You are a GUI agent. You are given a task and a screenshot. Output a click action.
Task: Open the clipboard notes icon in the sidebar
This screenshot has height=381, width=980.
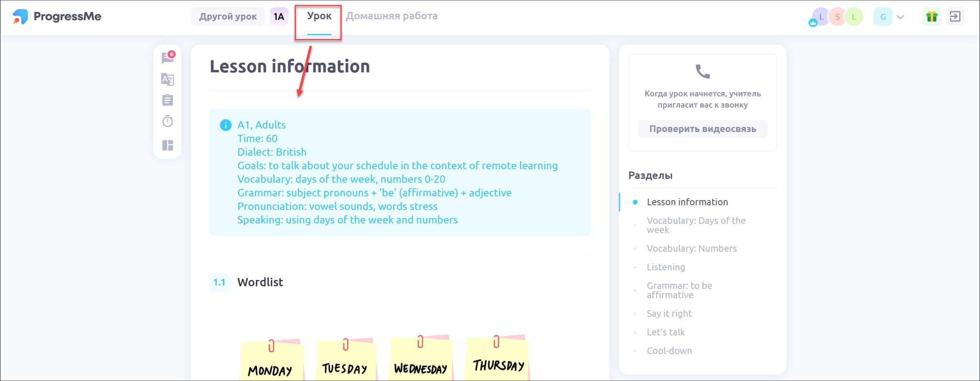[167, 100]
